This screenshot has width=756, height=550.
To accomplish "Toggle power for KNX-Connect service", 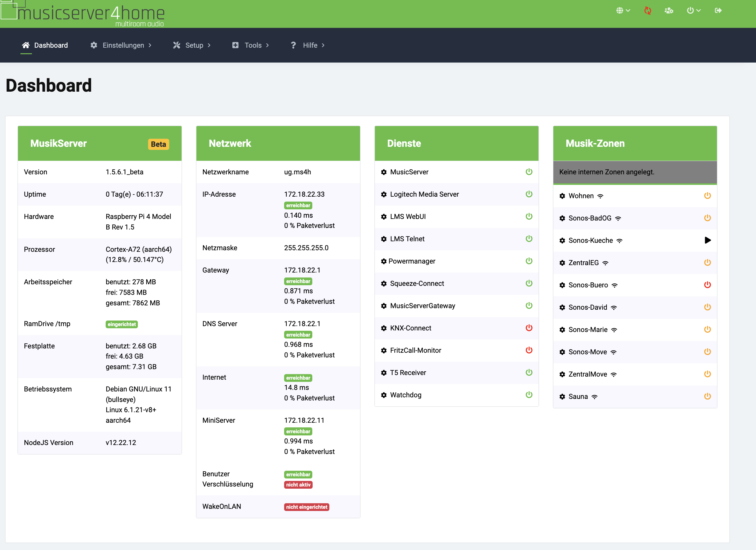I will (x=529, y=328).
